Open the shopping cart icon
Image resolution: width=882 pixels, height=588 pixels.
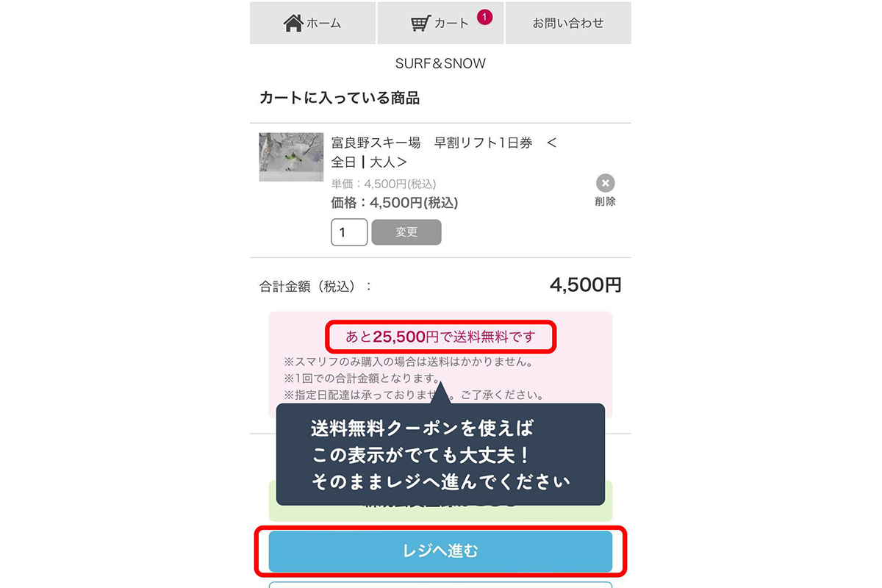[x=420, y=24]
